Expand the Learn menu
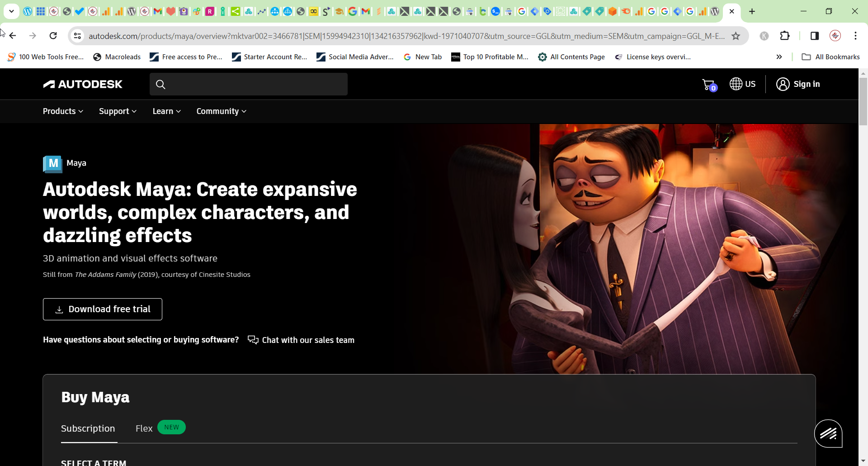 pyautogui.click(x=166, y=111)
